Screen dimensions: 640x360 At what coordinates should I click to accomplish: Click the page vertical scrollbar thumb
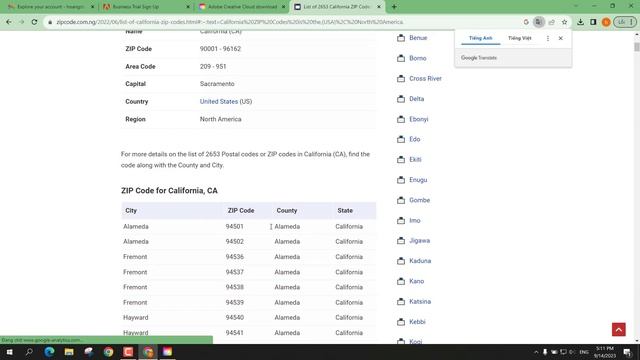(x=637, y=47)
